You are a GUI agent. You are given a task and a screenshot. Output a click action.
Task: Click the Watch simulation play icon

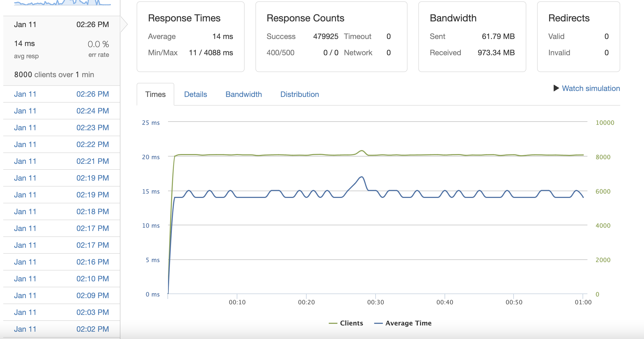[x=556, y=88]
